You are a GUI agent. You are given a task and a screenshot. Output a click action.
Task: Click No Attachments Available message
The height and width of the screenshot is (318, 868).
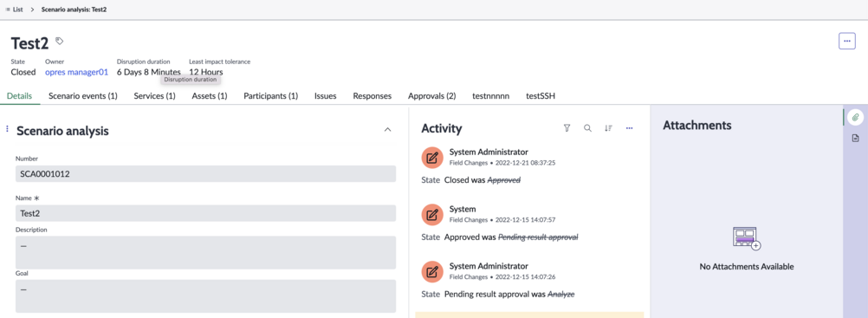747,267
